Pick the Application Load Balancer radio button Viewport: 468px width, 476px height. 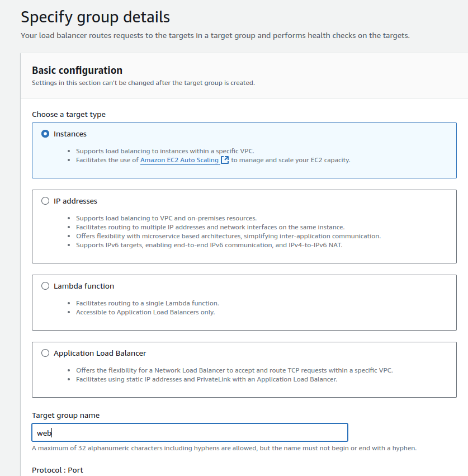point(45,354)
